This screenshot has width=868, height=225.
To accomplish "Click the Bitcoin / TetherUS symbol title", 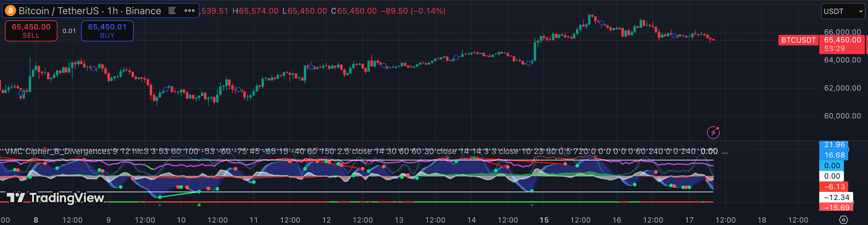I will tap(59, 11).
